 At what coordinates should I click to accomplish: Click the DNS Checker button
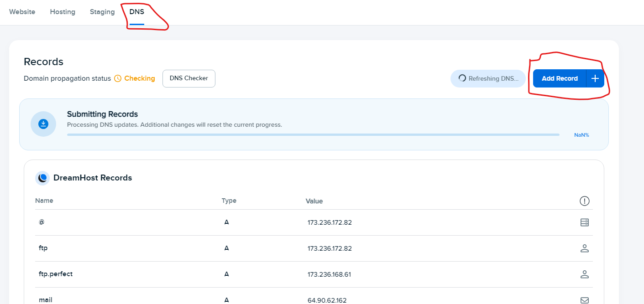click(188, 78)
